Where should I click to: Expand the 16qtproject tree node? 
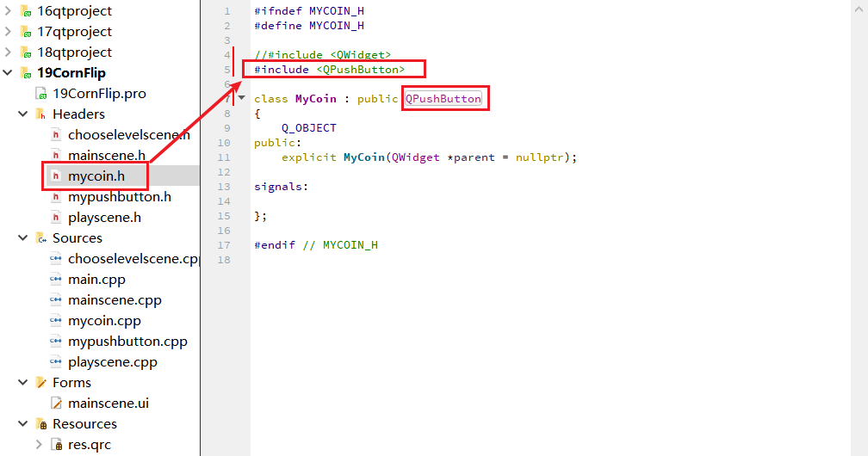[8, 11]
